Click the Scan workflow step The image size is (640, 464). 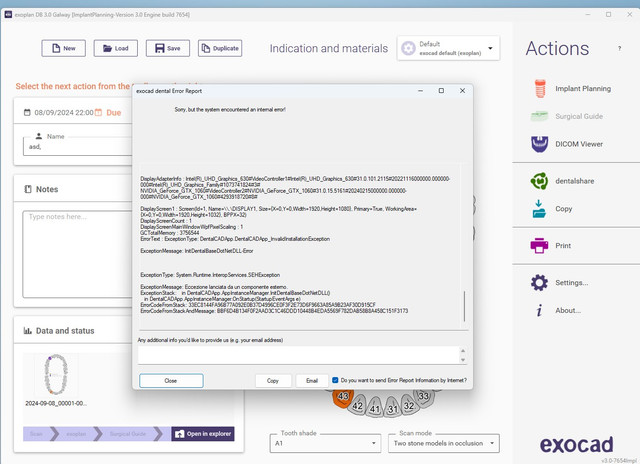[38, 434]
